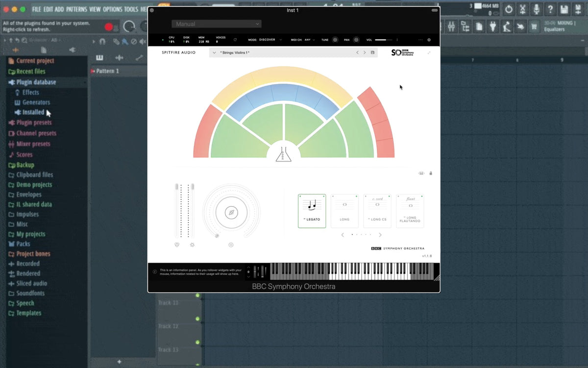The width and height of the screenshot is (588, 368).
Task: Go to the next technique page arrow
Action: coord(380,235)
